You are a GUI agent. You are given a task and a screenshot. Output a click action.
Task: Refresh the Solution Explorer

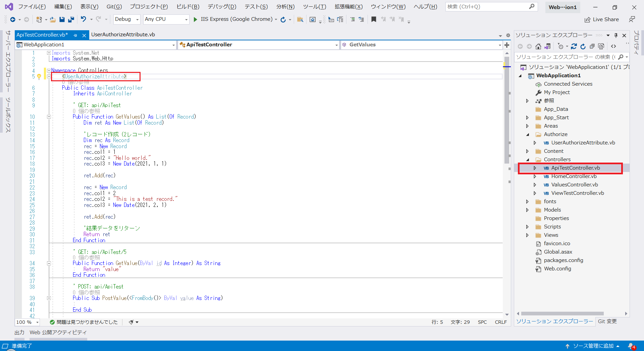[x=584, y=46]
